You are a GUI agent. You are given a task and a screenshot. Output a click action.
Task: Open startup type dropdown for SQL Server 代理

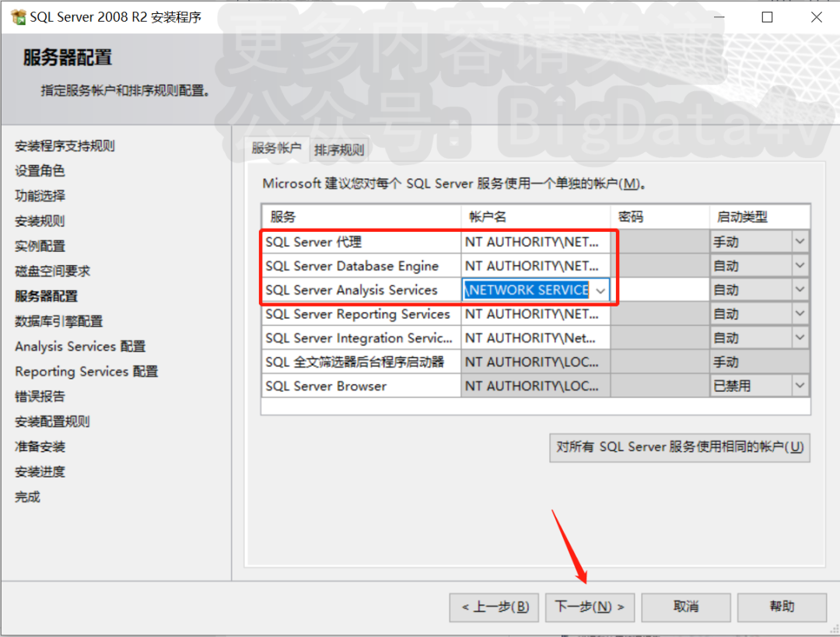(800, 242)
